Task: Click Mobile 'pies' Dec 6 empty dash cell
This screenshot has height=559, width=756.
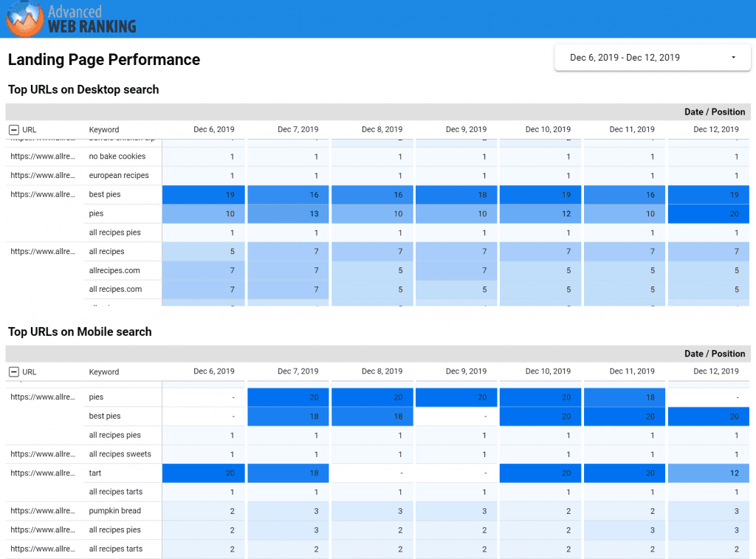Action: coord(204,397)
